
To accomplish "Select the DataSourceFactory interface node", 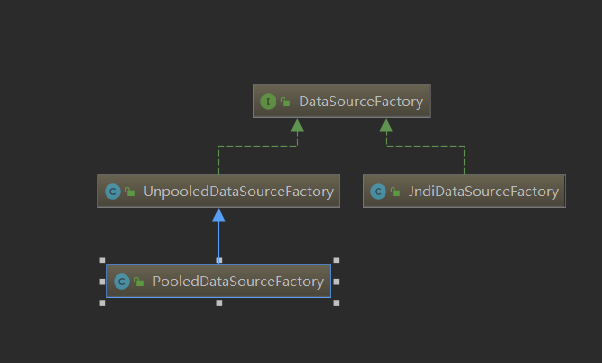I will [x=342, y=101].
